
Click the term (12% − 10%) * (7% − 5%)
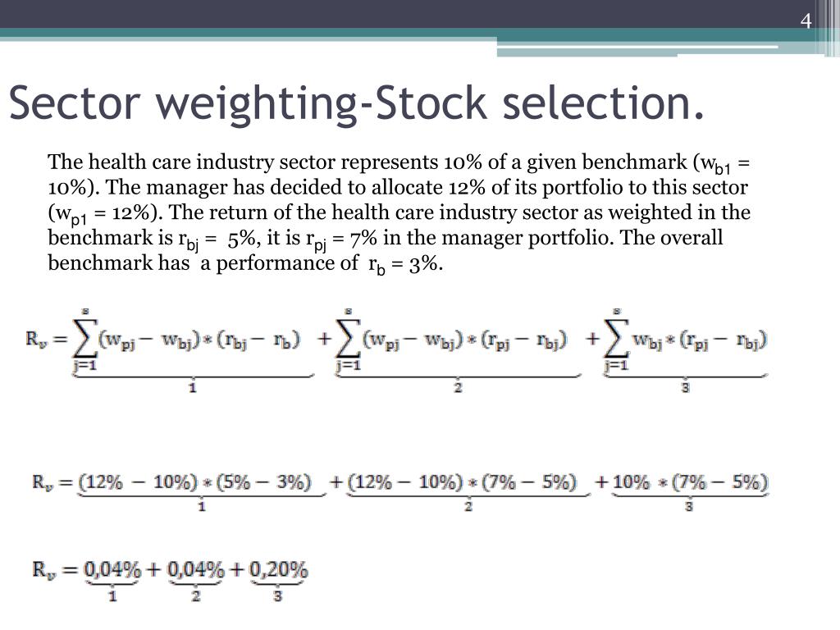click(x=463, y=482)
